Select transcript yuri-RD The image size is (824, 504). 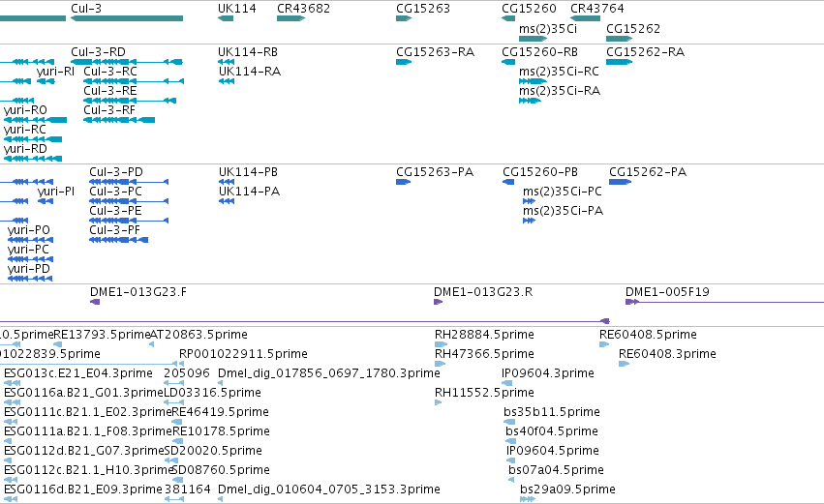point(25,149)
